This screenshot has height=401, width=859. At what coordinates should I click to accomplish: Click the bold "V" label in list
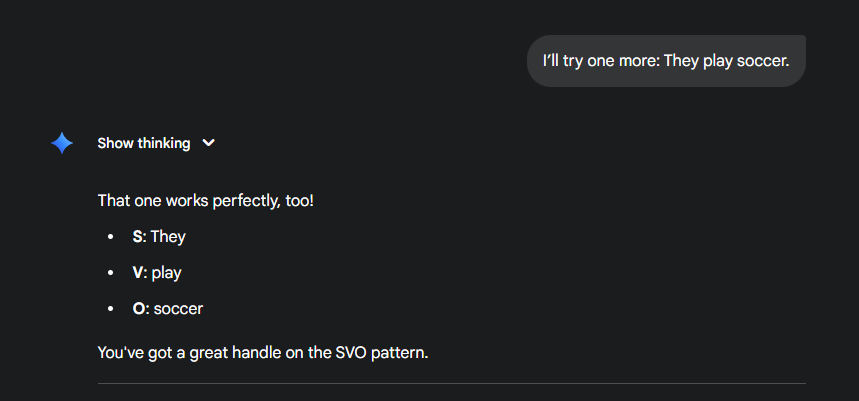(x=138, y=273)
